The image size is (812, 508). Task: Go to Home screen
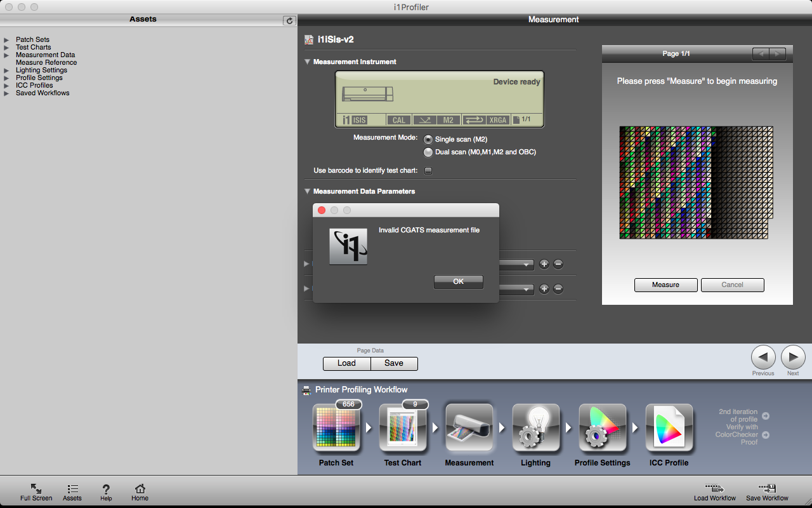pyautogui.click(x=140, y=488)
